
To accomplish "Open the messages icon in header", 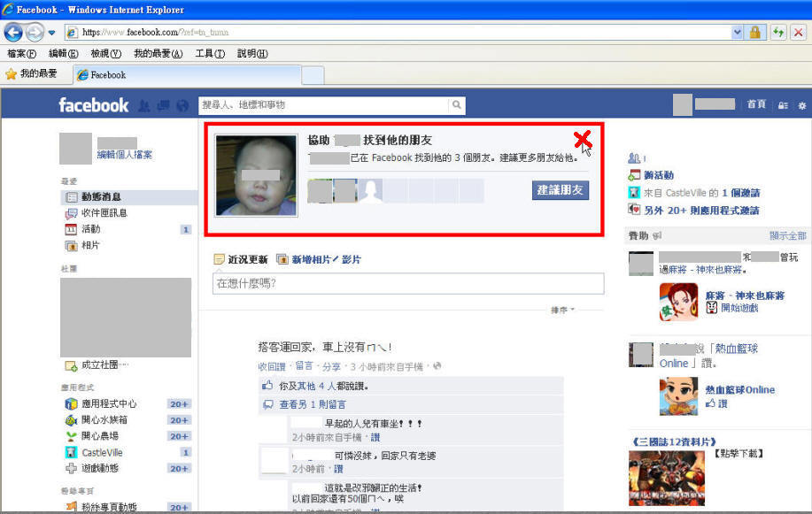I will [163, 105].
